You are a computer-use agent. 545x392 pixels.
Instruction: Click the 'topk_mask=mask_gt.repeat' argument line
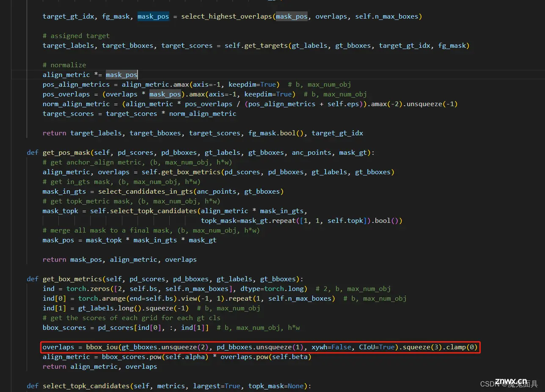pos(302,221)
